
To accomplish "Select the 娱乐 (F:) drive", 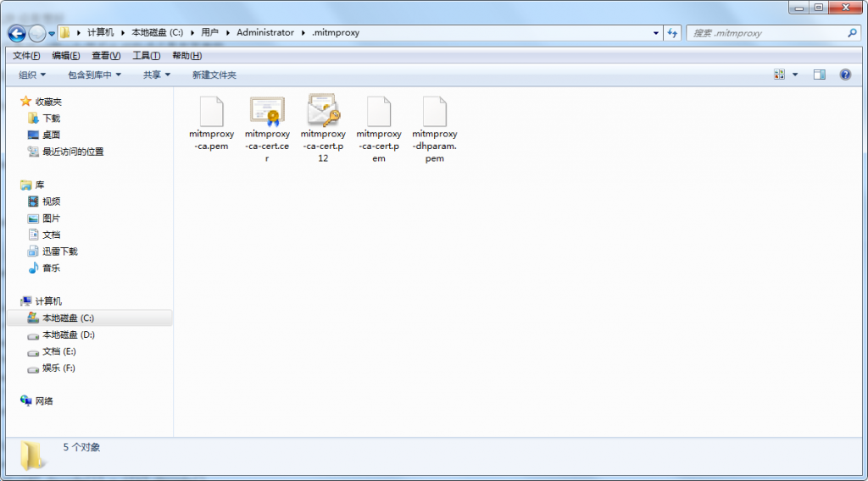I will (x=51, y=368).
